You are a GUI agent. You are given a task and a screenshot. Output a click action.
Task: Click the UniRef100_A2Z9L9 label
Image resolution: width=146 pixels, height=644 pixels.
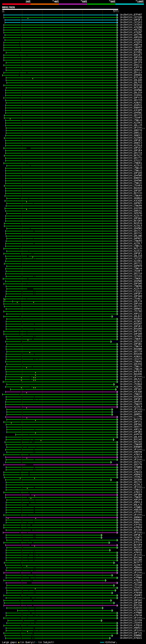(131, 406)
